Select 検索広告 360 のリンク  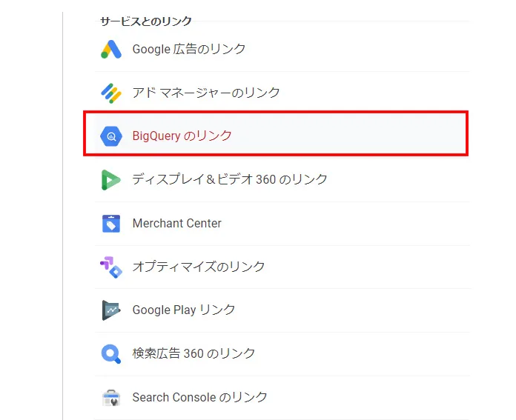(194, 353)
